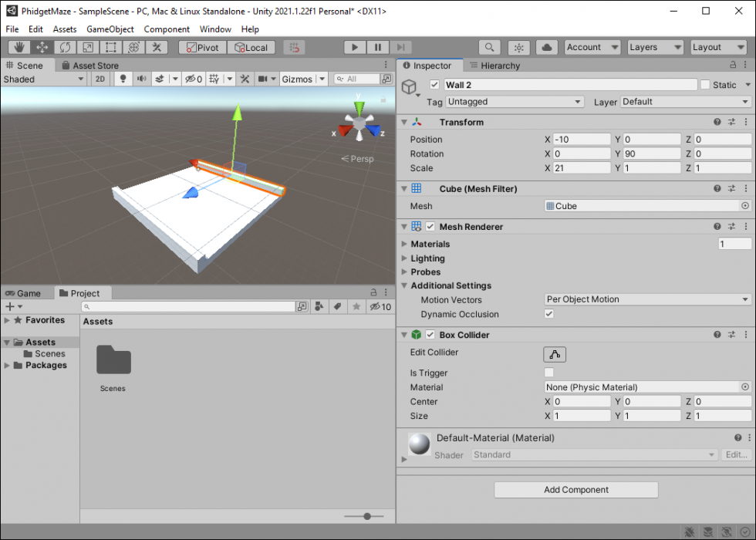Adjust the asset icon size slider
756x540 pixels.
point(367,516)
